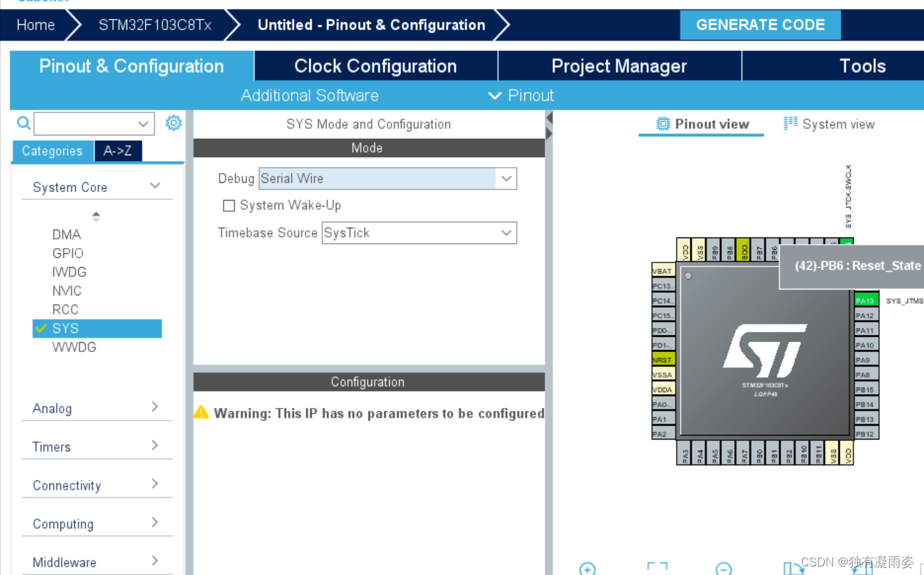Open the categories settings gear
This screenshot has height=575, width=924.
[x=174, y=123]
